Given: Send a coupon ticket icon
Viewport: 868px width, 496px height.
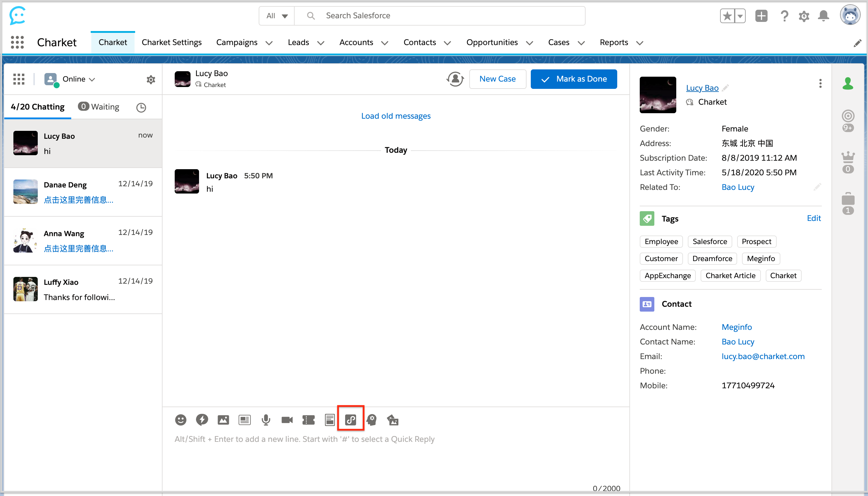Looking at the screenshot, I should click(309, 420).
